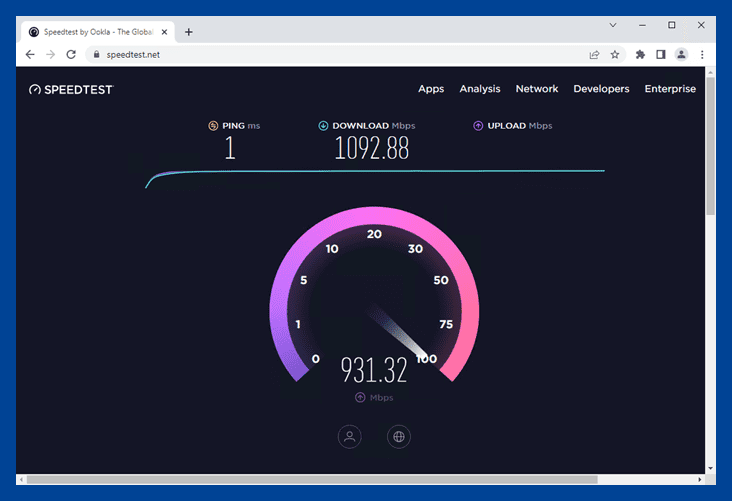Minimize the browser window

point(643,25)
